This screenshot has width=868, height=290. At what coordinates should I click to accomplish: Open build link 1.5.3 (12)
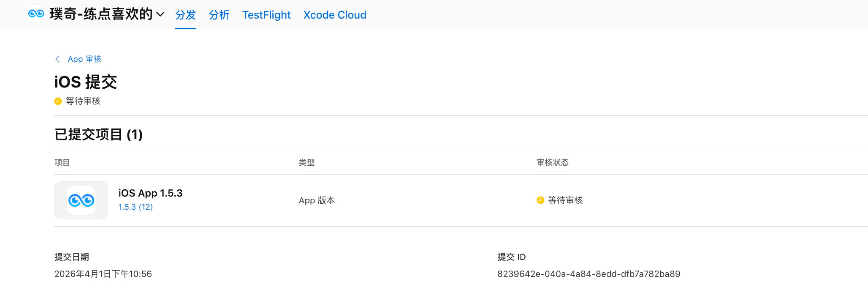(x=136, y=207)
